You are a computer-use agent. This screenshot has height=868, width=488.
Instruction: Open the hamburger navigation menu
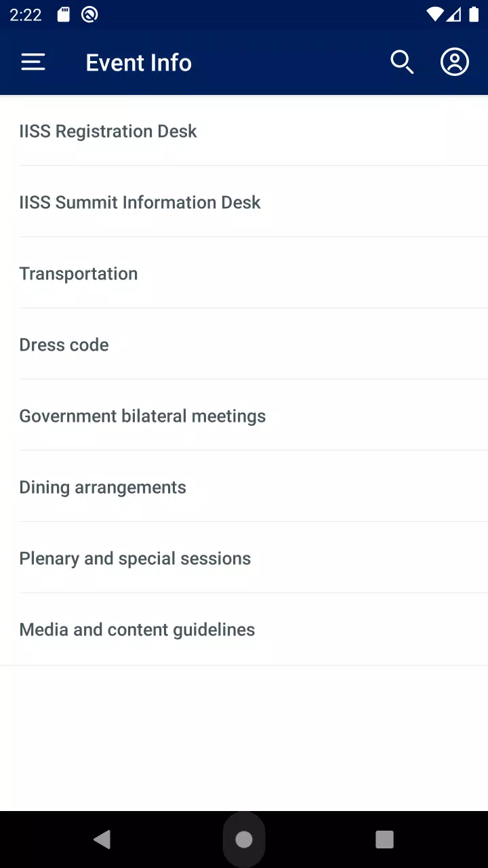(x=33, y=62)
